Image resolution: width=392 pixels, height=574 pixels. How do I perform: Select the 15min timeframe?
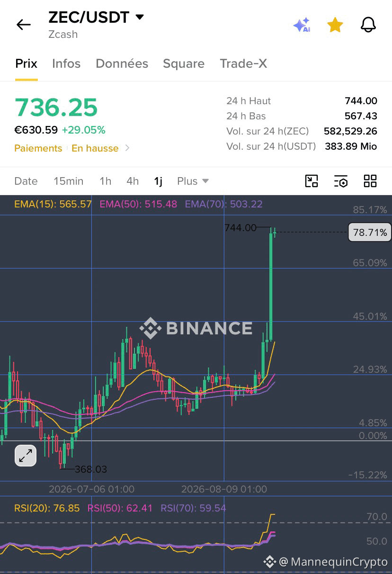68,181
